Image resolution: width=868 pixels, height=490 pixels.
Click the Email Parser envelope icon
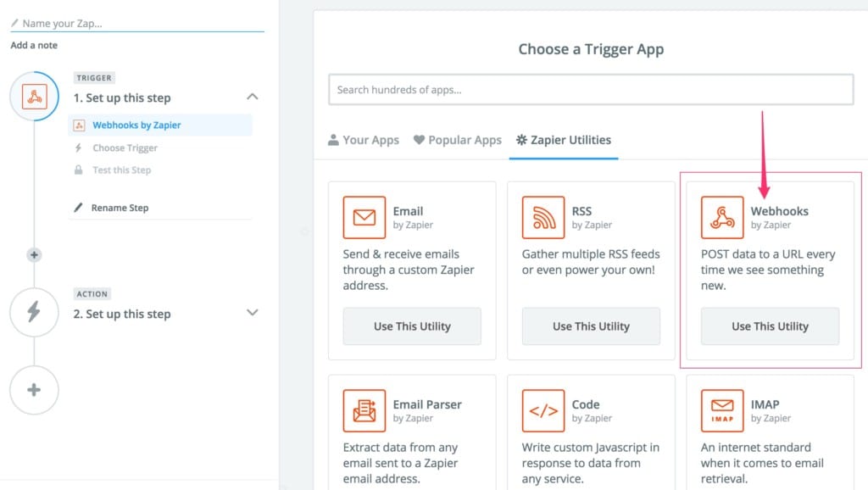click(364, 410)
